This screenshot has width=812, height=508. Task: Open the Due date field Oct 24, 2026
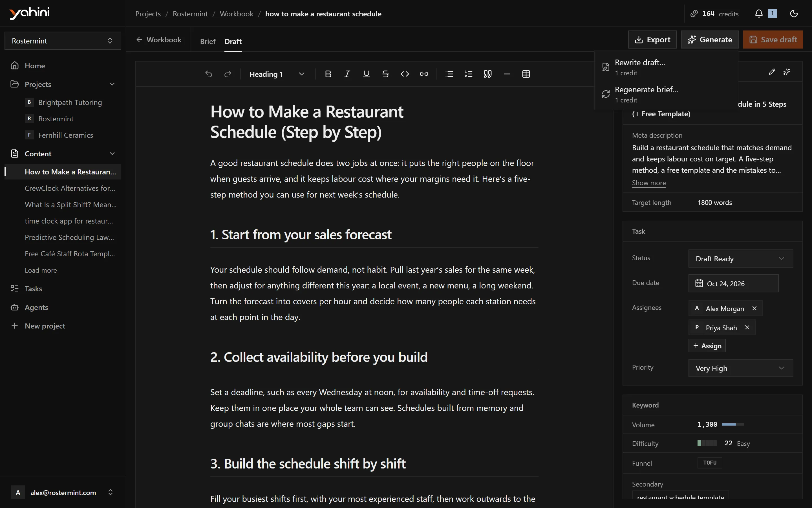point(733,283)
